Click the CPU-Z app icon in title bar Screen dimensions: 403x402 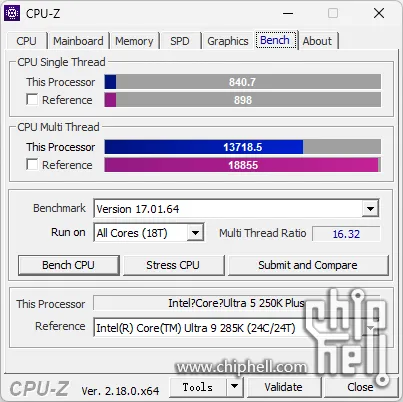[12, 13]
